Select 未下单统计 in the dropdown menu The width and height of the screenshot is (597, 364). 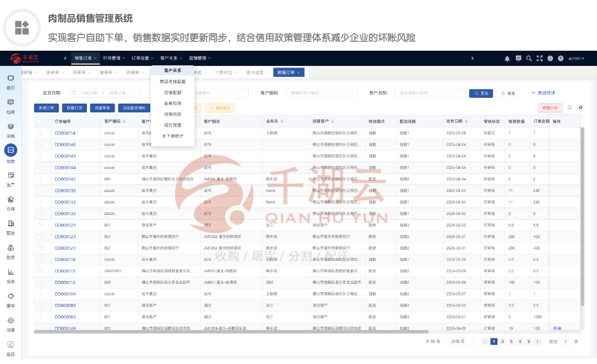(x=172, y=136)
